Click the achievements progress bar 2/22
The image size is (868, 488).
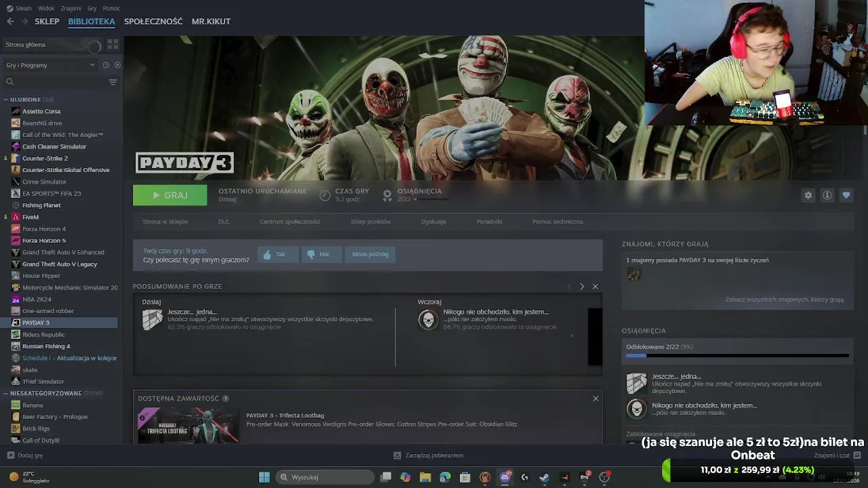737,355
